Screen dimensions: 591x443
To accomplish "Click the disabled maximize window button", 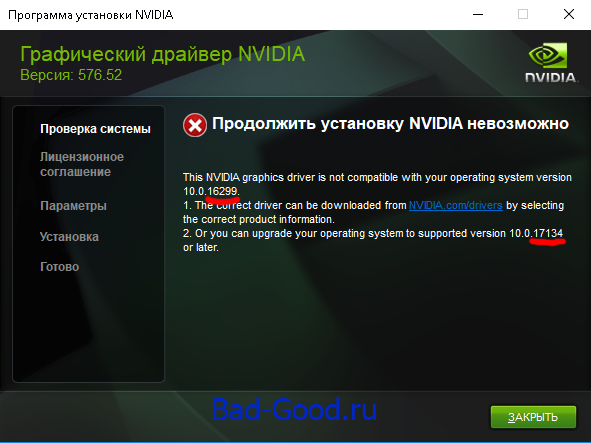I will click(x=523, y=14).
